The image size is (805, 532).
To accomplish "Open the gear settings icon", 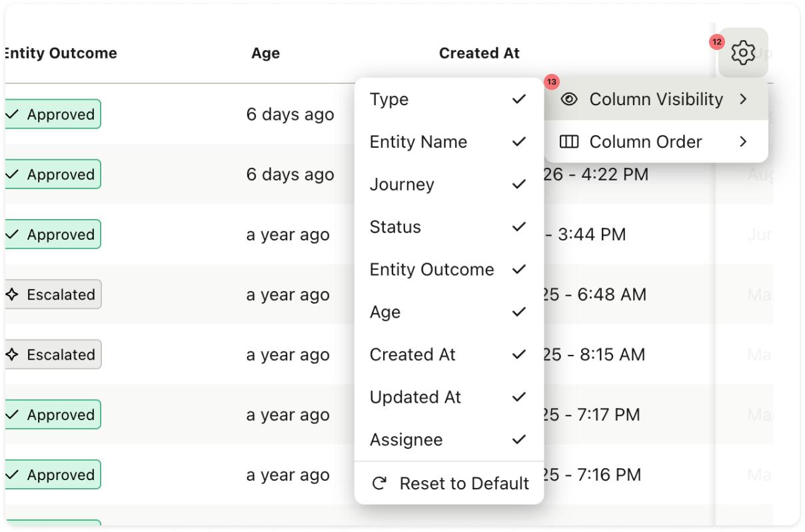I will click(x=743, y=53).
